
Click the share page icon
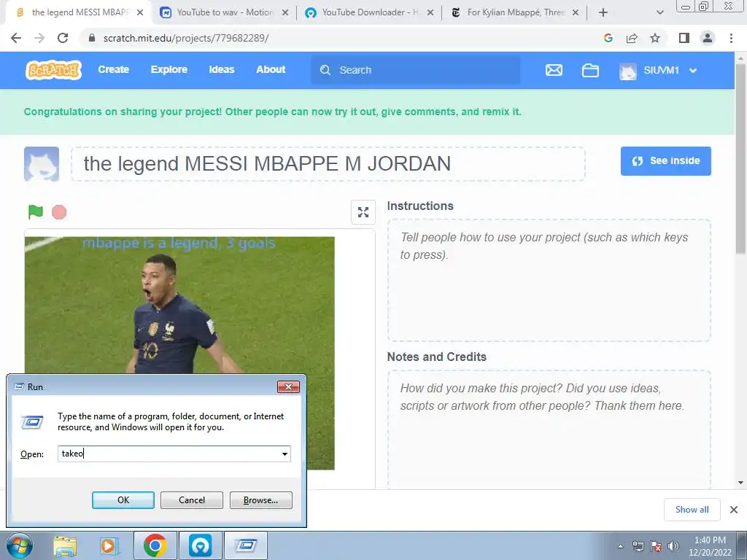point(632,38)
